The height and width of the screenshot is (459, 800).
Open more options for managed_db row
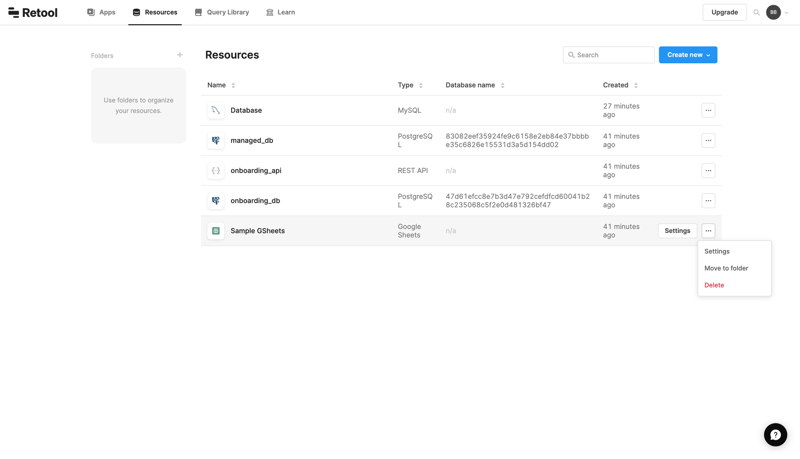pyautogui.click(x=708, y=140)
